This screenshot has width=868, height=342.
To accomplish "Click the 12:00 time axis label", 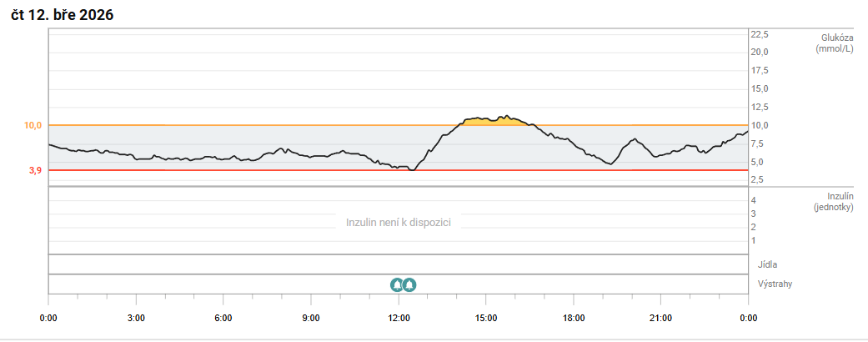I will click(399, 318).
